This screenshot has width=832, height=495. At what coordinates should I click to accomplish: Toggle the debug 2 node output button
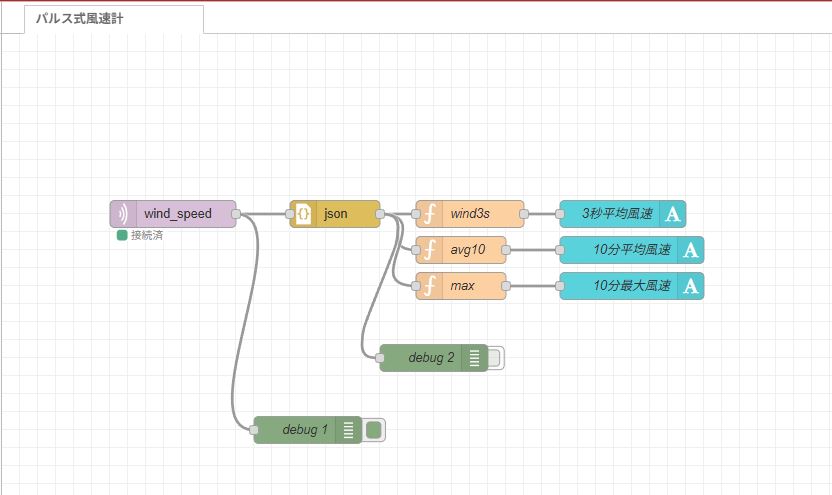[x=495, y=358]
